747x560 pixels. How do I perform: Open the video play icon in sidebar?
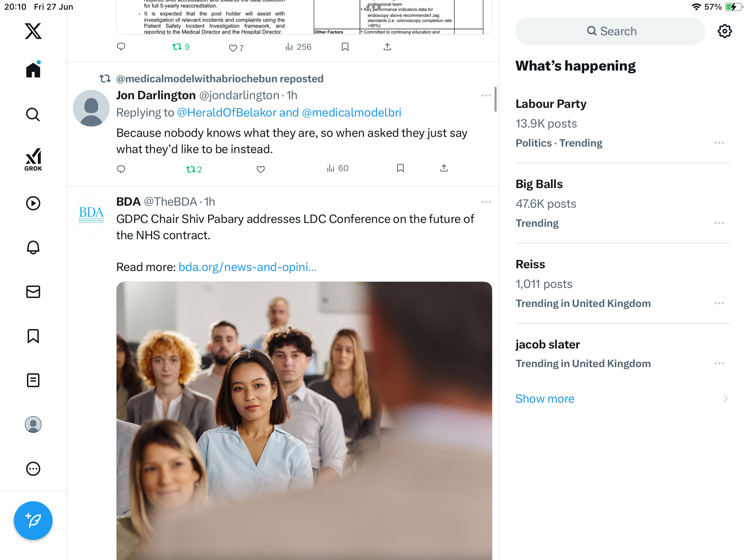click(33, 203)
